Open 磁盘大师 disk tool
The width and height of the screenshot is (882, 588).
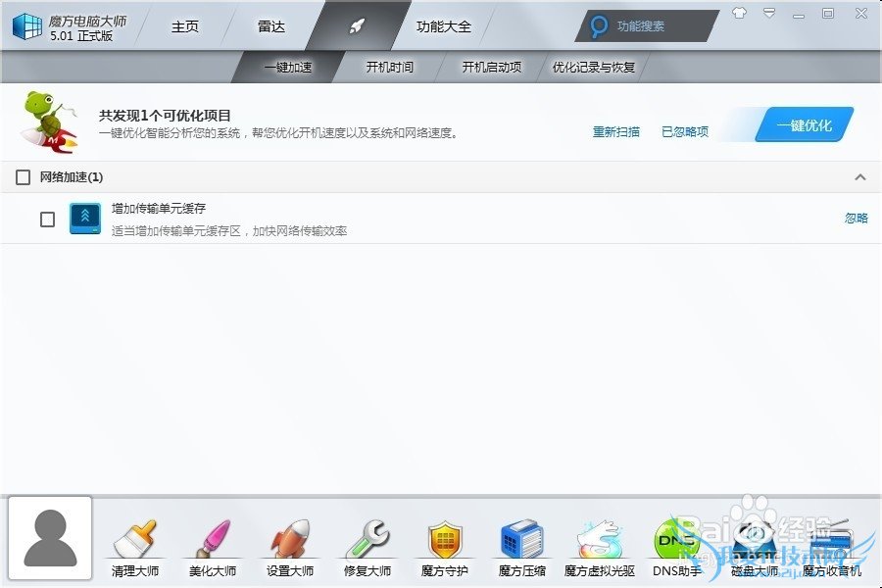point(755,548)
